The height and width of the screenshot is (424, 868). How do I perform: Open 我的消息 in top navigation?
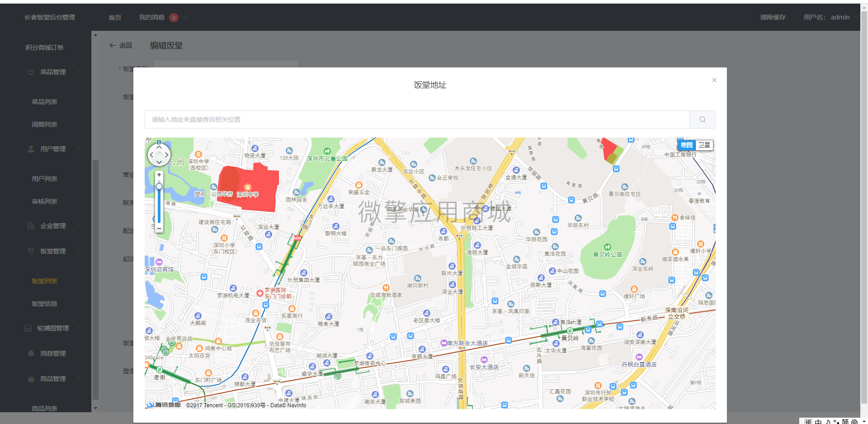[152, 17]
